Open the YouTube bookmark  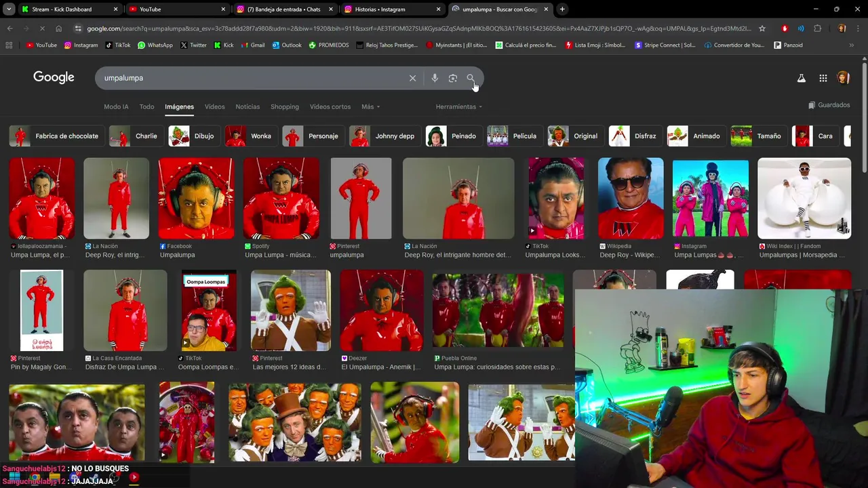click(x=41, y=45)
